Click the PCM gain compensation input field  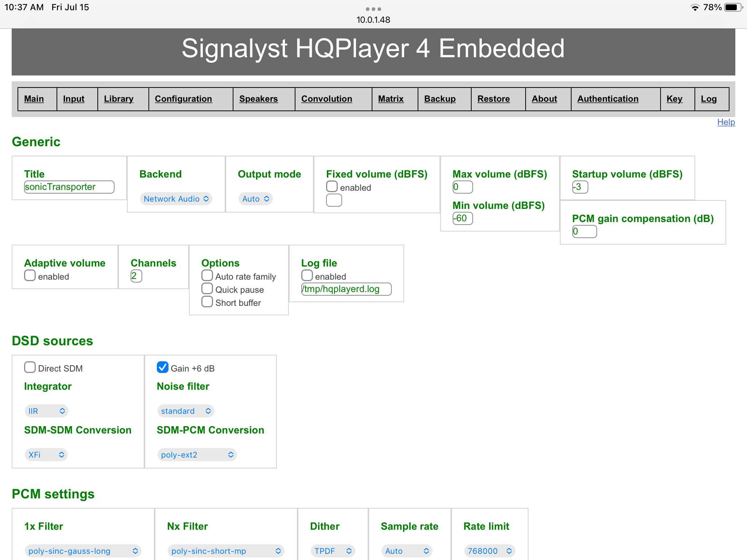tap(585, 232)
